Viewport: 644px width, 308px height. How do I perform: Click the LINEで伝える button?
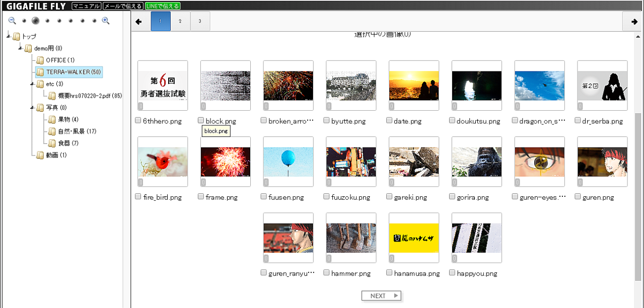(162, 6)
